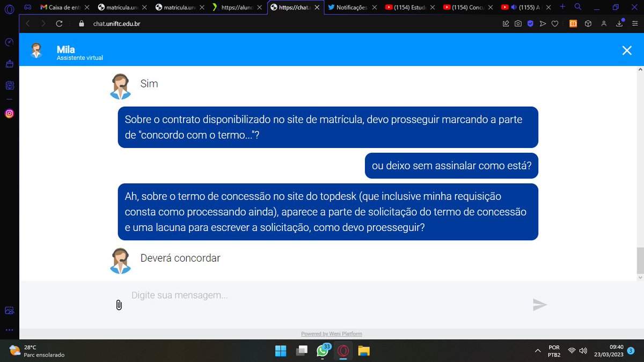This screenshot has height=362, width=644.
Task: Click the 'Sim' bot reply
Action: coord(149,84)
